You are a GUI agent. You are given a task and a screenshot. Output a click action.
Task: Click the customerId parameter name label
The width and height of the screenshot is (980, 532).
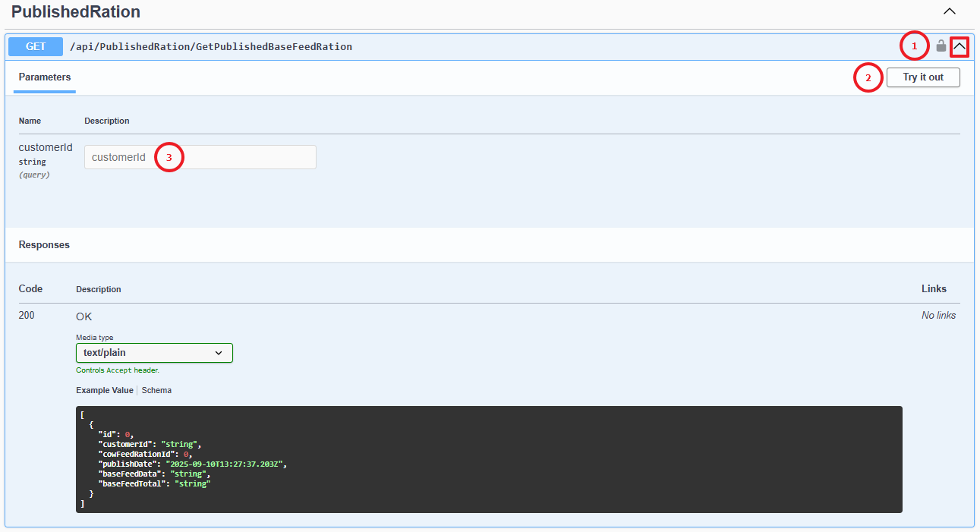[x=46, y=147]
